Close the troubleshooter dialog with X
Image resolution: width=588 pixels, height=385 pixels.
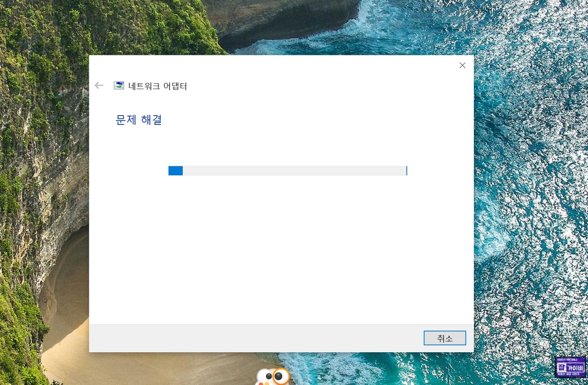click(x=462, y=65)
